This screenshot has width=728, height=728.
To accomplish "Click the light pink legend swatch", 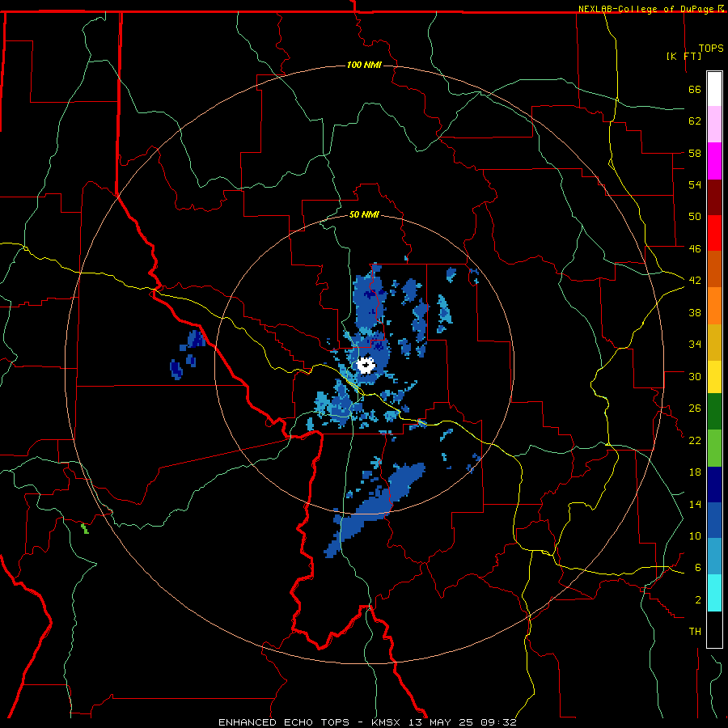I will (714, 125).
